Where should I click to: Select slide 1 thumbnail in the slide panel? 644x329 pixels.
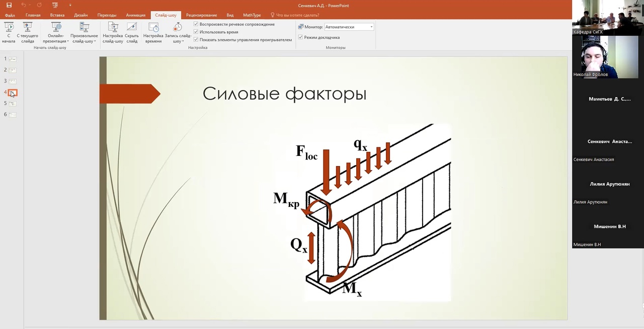pos(13,59)
